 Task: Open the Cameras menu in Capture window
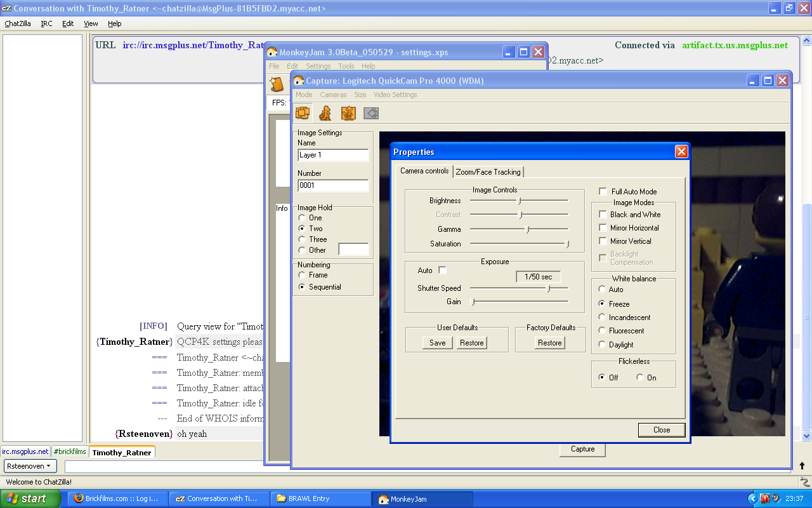coord(333,95)
